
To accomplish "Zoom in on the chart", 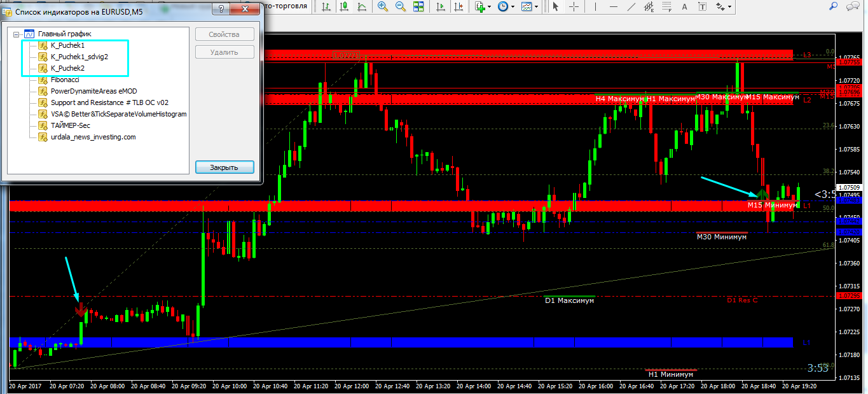I will coord(383,6).
